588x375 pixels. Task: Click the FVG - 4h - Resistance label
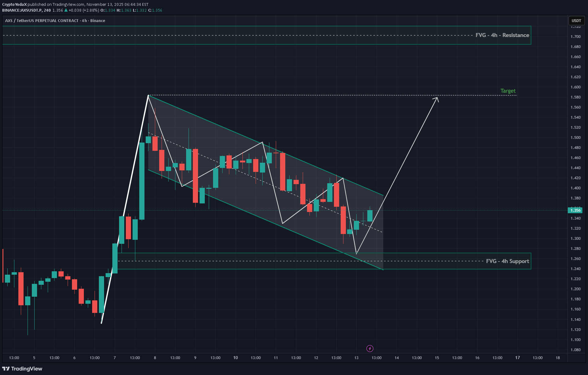[x=502, y=35]
